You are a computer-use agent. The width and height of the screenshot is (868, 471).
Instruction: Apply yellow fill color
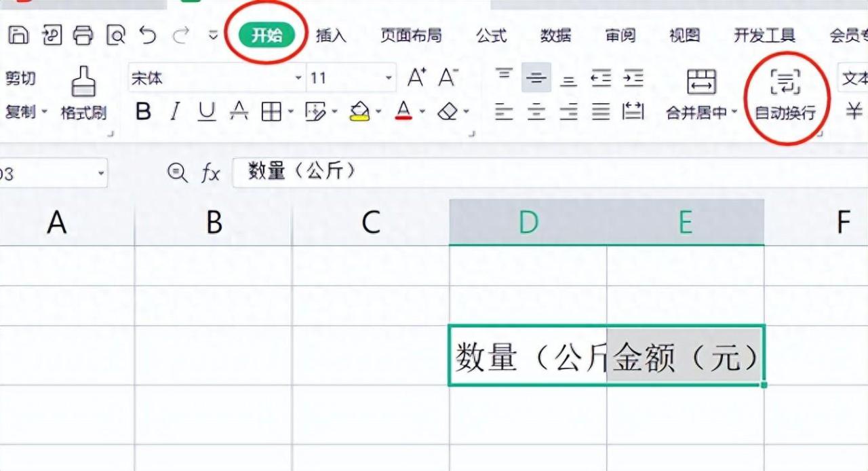pyautogui.click(x=360, y=111)
